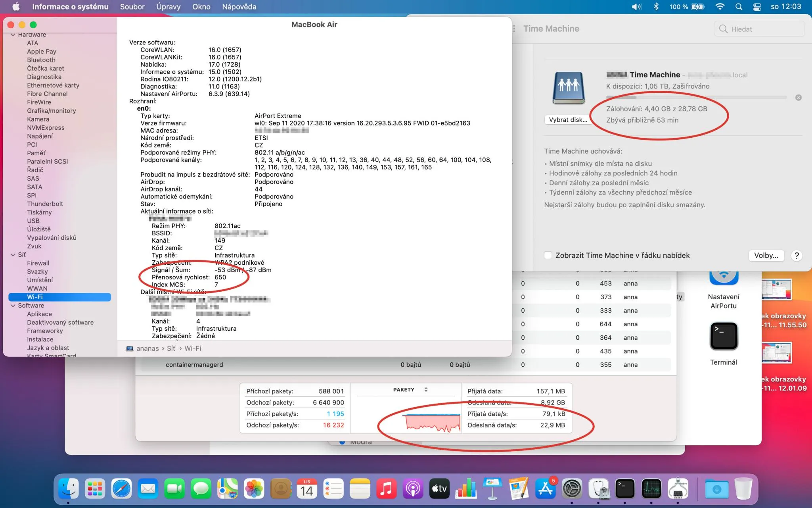Open Messages from the Dock
Image resolution: width=812 pixels, height=508 pixels.
[201, 488]
